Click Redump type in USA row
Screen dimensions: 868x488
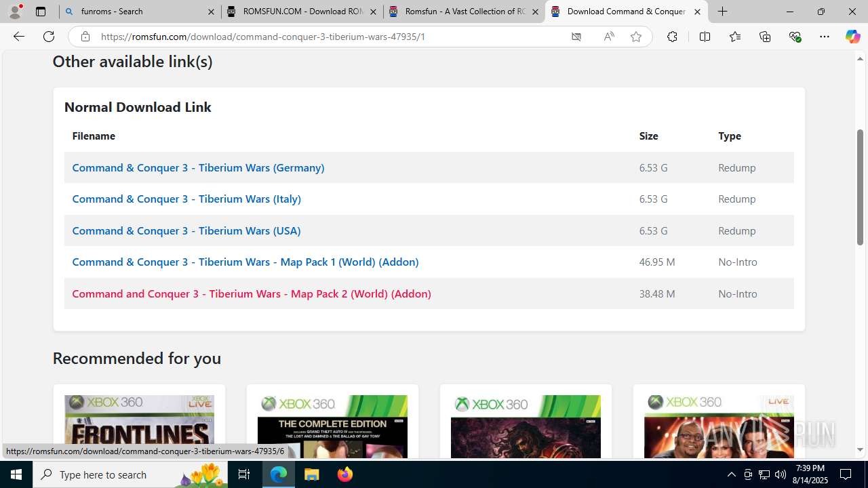click(737, 230)
